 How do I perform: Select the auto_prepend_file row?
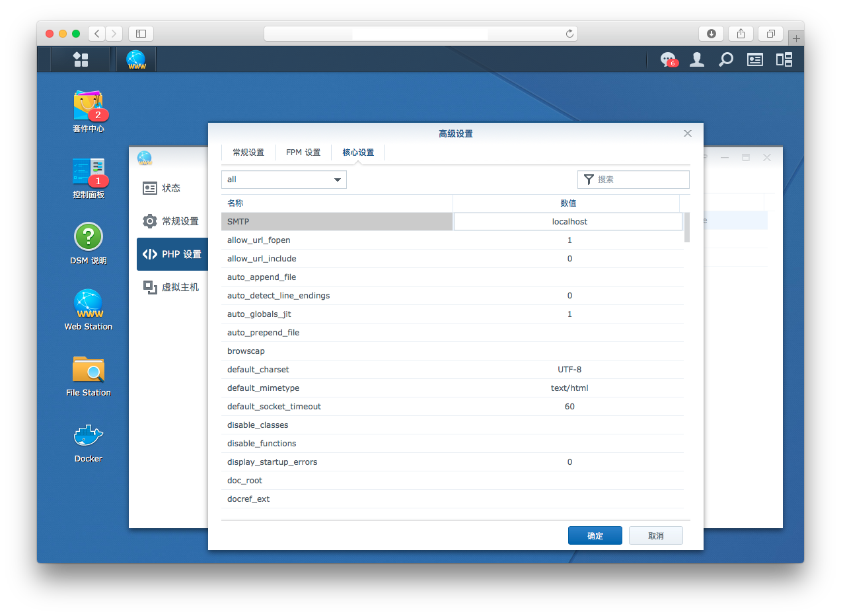coord(452,333)
